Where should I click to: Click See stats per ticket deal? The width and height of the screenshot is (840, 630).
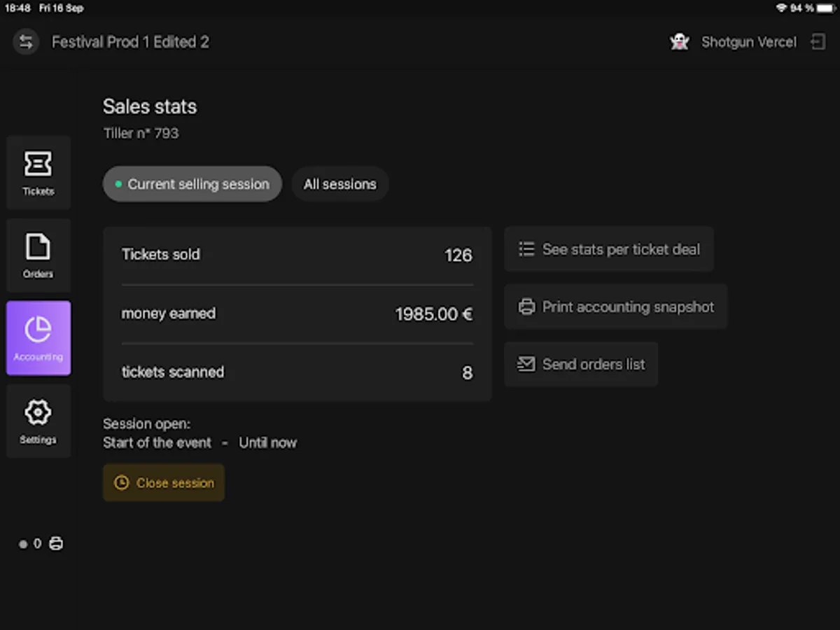[x=609, y=249]
